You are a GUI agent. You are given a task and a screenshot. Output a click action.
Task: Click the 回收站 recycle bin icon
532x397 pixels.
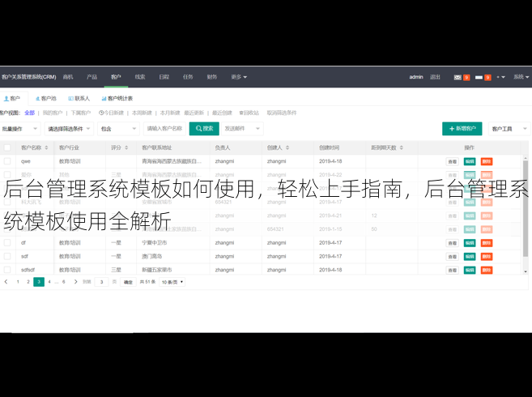point(241,113)
